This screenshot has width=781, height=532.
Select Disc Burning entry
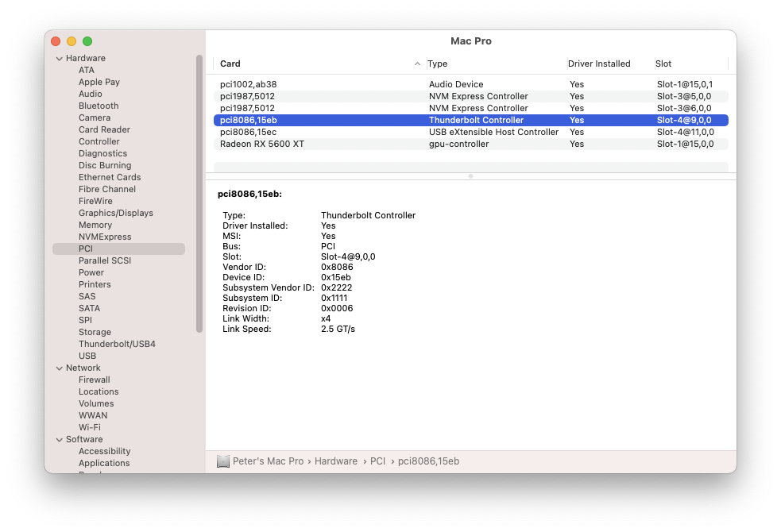coord(105,166)
